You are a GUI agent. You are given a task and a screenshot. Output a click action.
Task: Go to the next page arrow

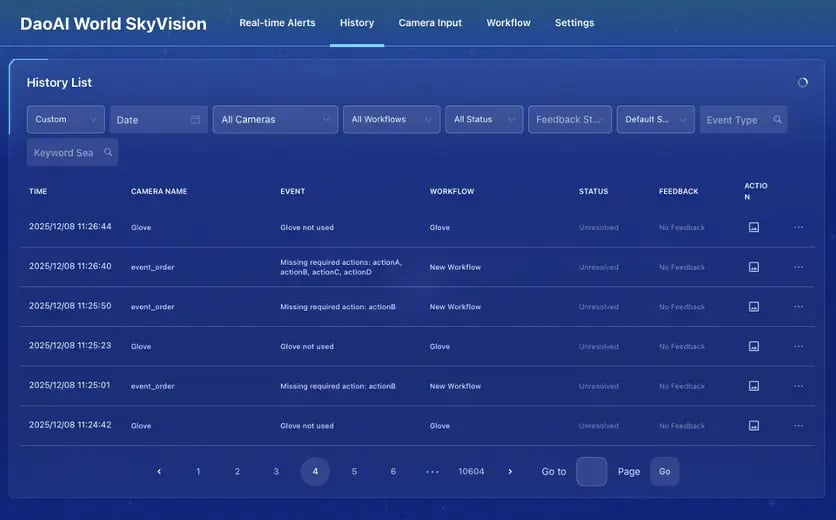point(510,471)
